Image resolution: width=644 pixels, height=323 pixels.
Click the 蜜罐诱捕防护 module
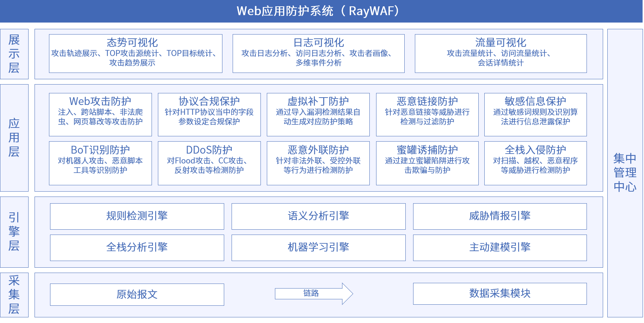[x=427, y=163]
